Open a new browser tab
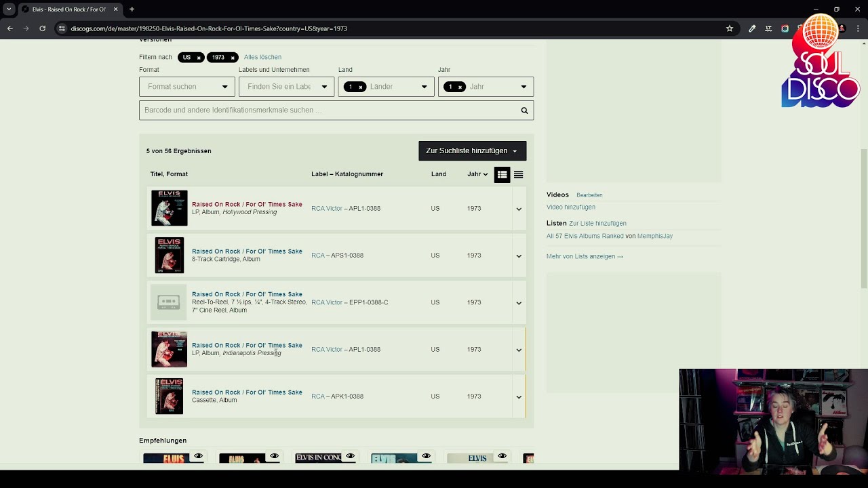868x488 pixels. tap(132, 9)
